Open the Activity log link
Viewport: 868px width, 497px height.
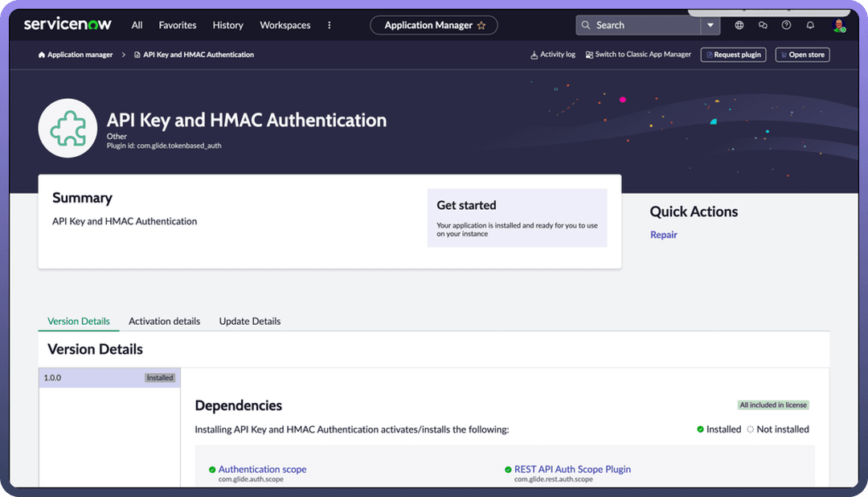[553, 55]
